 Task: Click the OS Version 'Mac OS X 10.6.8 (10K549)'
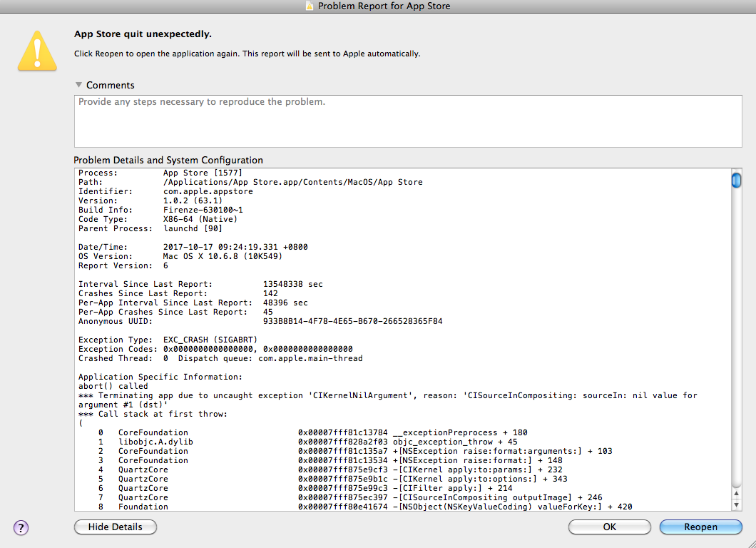click(x=223, y=256)
